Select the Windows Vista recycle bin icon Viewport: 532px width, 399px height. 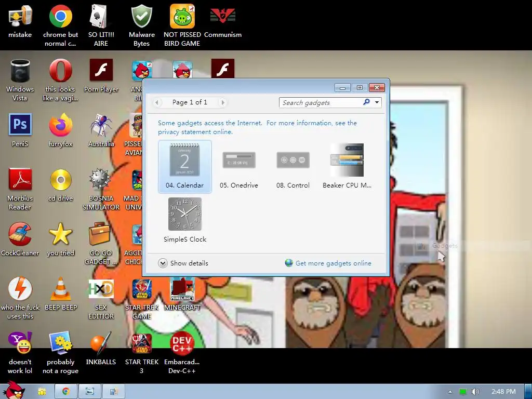tap(20, 80)
